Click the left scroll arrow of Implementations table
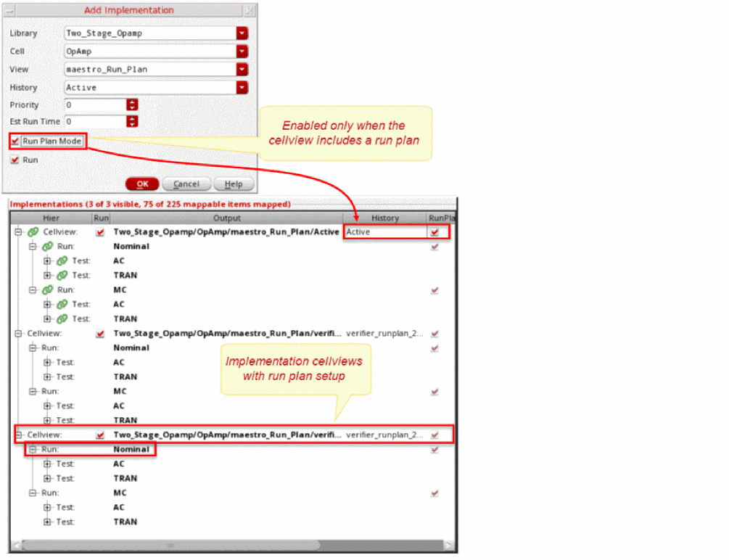Image resolution: width=729 pixels, height=560 pixels. click(x=16, y=545)
